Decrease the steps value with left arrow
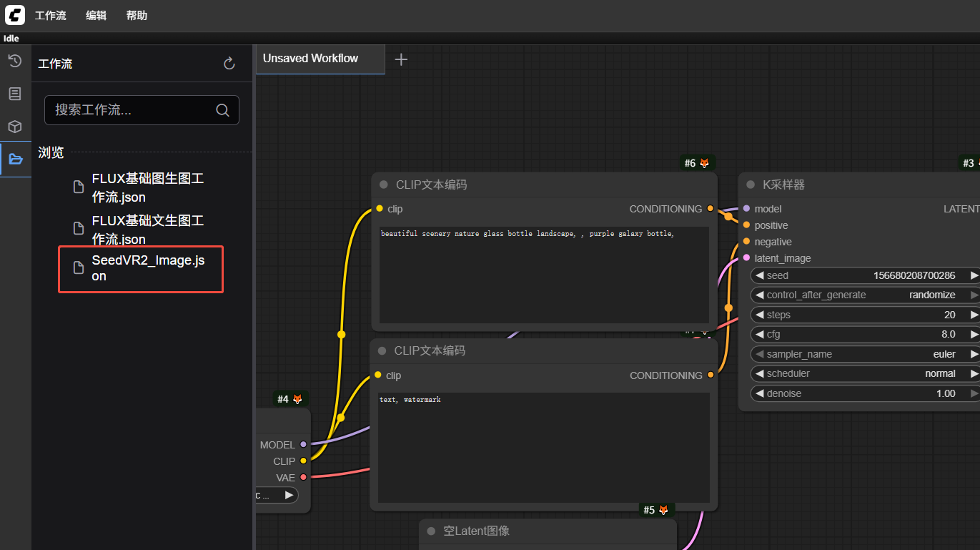The height and width of the screenshot is (550, 980). (x=759, y=315)
